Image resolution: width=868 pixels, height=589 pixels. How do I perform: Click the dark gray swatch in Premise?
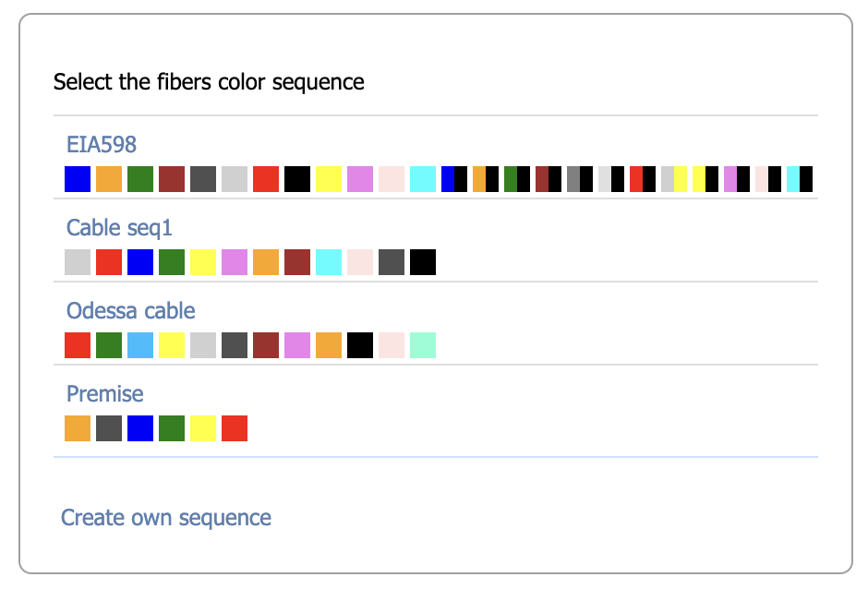pyautogui.click(x=109, y=428)
